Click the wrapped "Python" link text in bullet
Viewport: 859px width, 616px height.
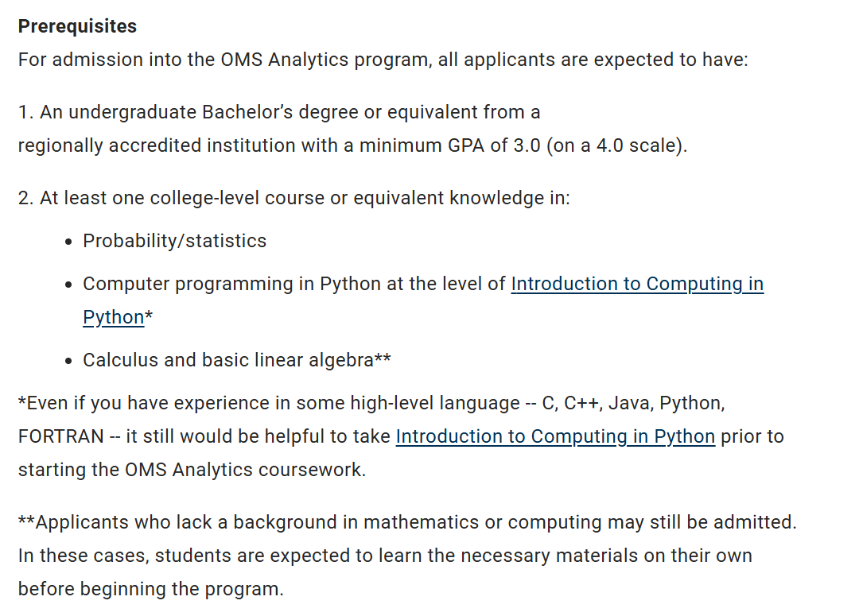tap(113, 317)
